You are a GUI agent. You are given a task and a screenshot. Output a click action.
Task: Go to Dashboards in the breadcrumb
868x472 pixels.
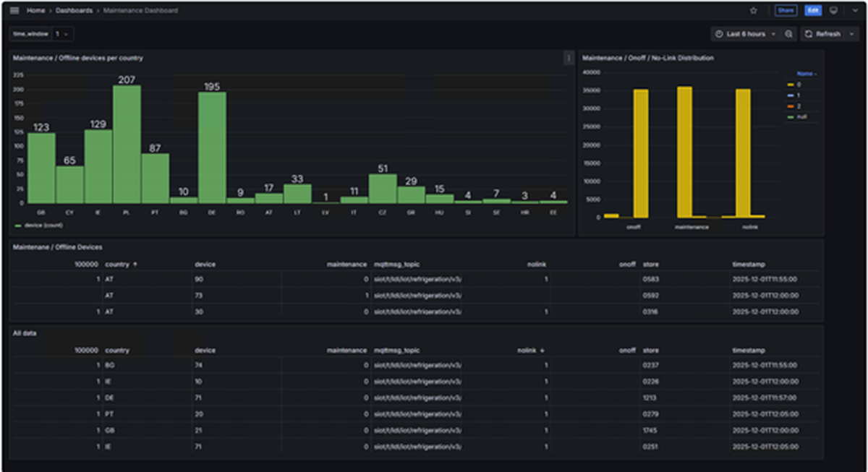(75, 10)
